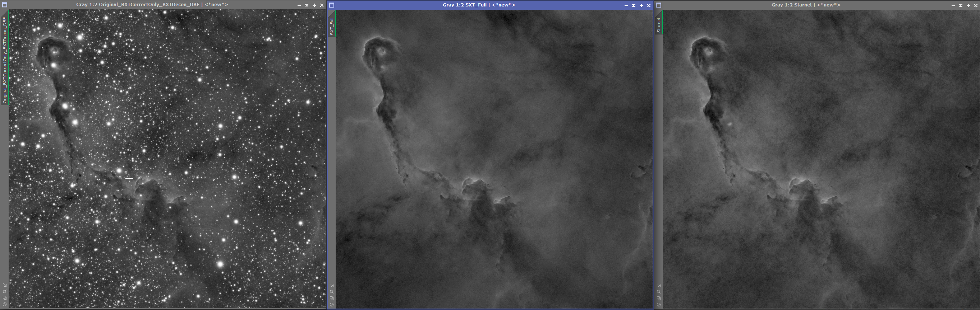980x310 pixels.
Task: Click overlapping squares icon in Starnet window
Action: point(659,298)
